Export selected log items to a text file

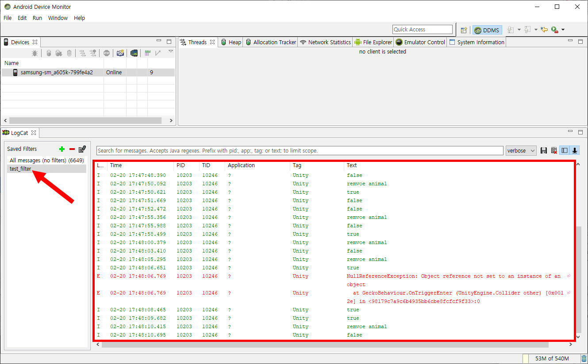tap(544, 150)
